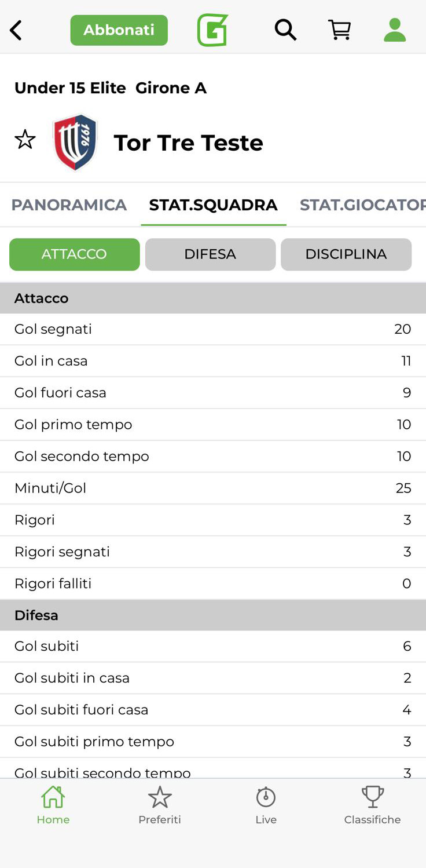Open the user profile icon

point(395,30)
